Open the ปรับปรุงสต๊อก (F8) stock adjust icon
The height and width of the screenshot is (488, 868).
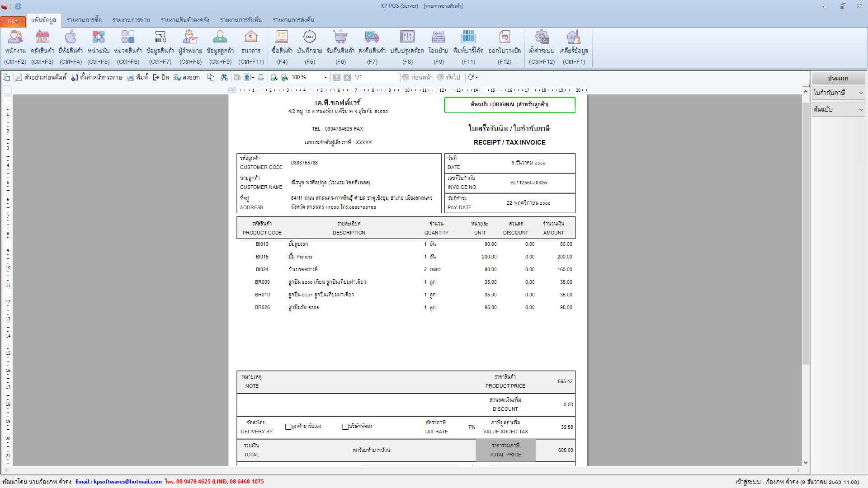(407, 47)
